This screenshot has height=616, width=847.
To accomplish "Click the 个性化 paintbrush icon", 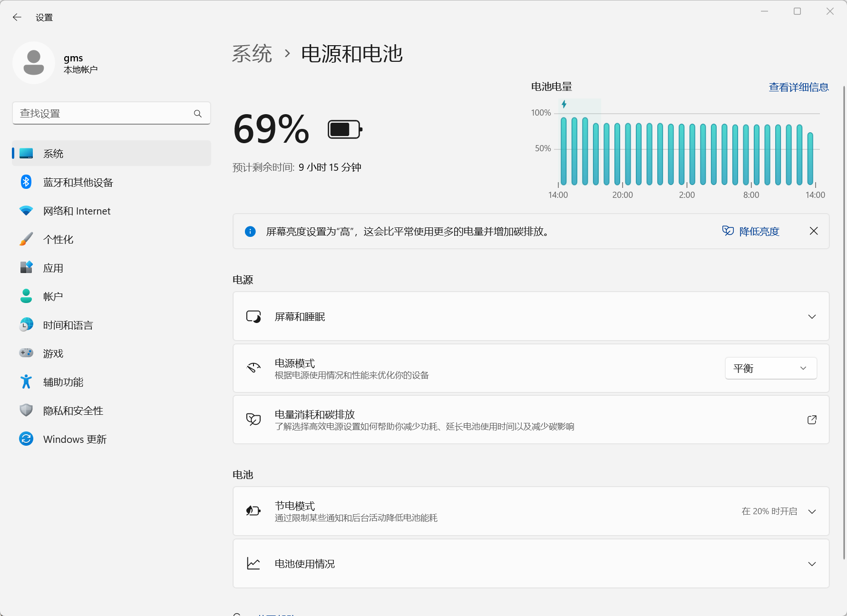I will point(26,239).
